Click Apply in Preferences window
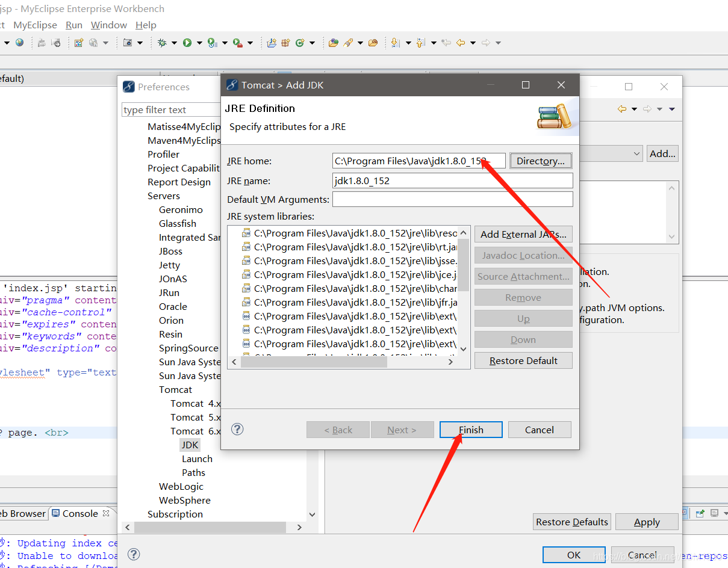The height and width of the screenshot is (568, 728). tap(647, 522)
